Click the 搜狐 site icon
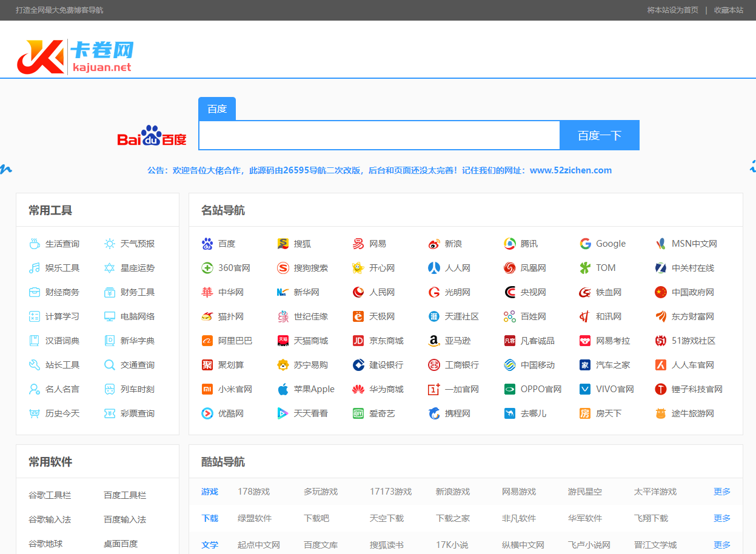 pos(283,244)
